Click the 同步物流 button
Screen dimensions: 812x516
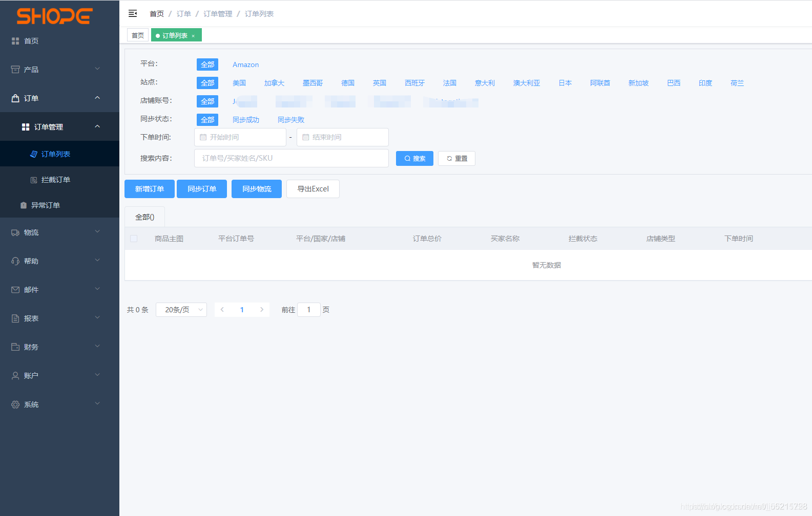point(257,189)
